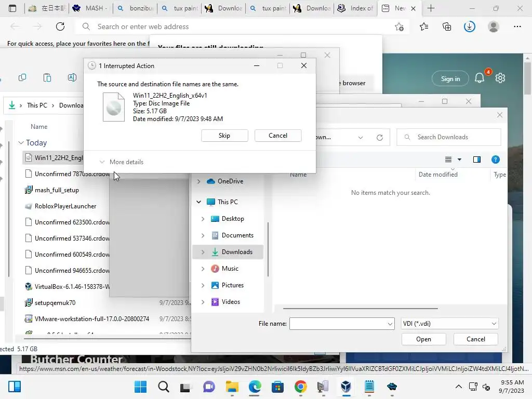The height and width of the screenshot is (399, 532).
Task: Open the view options list icon in the file dialog
Action: 448,159
